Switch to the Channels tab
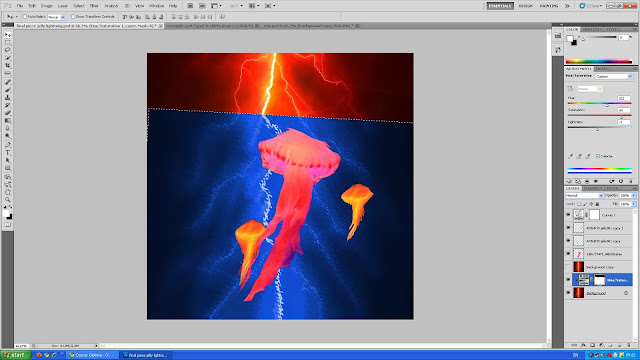 coord(592,188)
